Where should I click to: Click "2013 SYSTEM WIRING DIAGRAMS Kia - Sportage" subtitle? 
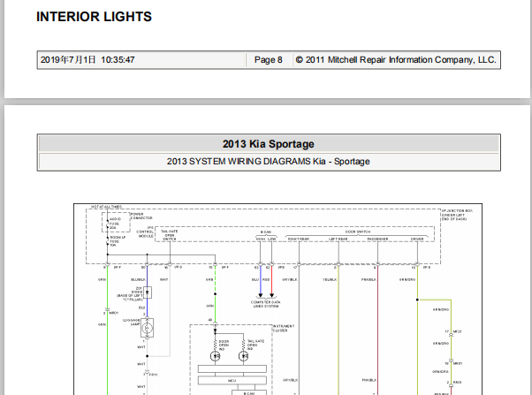pyautogui.click(x=268, y=161)
